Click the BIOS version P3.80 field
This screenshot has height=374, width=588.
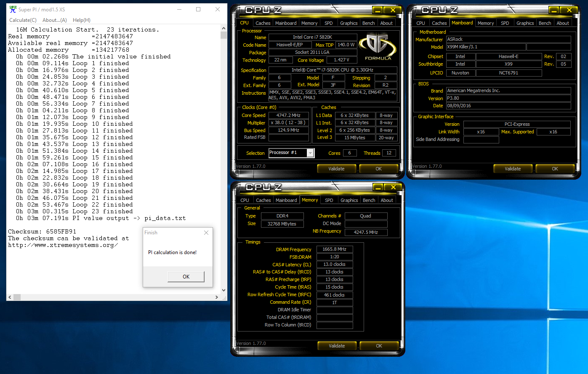pos(508,98)
